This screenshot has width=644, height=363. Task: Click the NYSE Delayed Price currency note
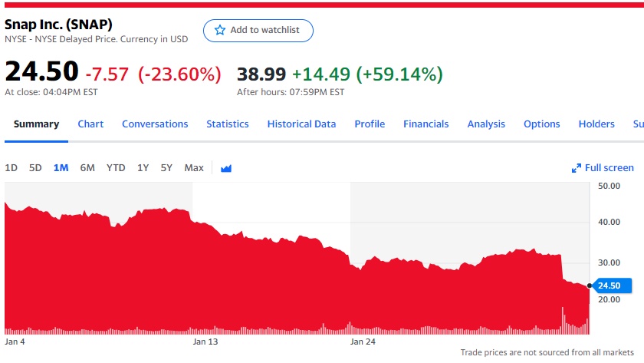pyautogui.click(x=96, y=39)
